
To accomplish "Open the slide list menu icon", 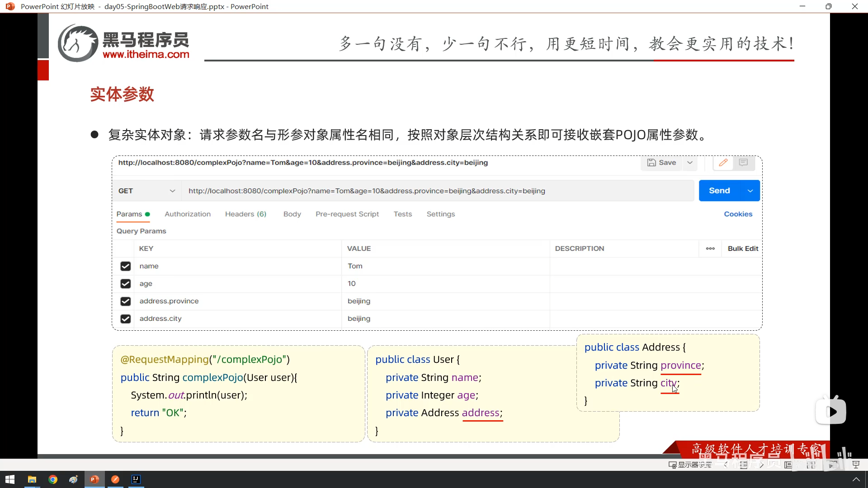I will [744, 465].
